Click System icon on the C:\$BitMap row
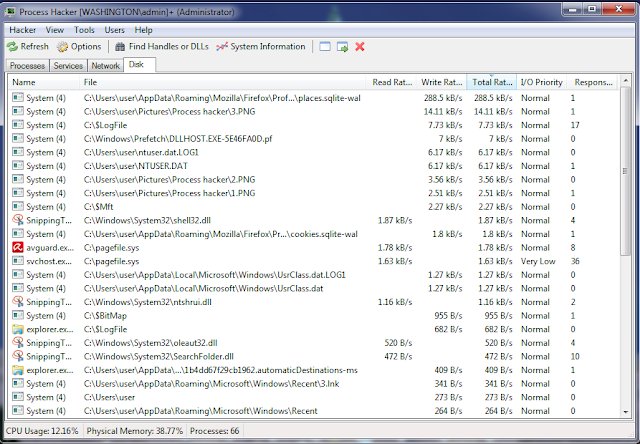Image resolution: width=640 pixels, height=444 pixels. tap(18, 315)
